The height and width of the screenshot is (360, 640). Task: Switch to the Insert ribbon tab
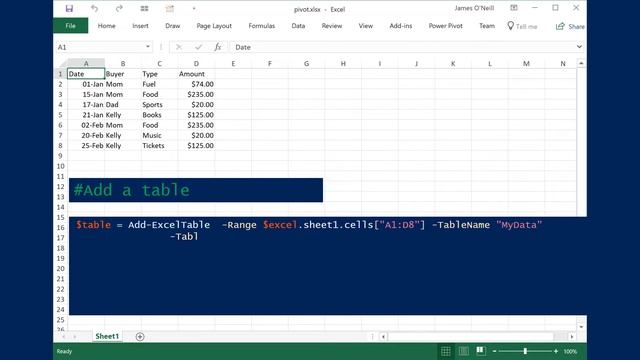pos(140,26)
